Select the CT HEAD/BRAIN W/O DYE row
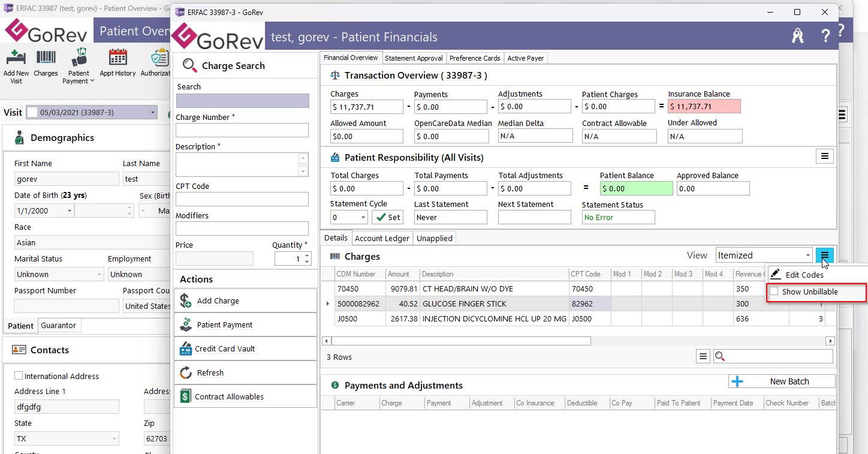The height and width of the screenshot is (454, 868). [x=579, y=288]
